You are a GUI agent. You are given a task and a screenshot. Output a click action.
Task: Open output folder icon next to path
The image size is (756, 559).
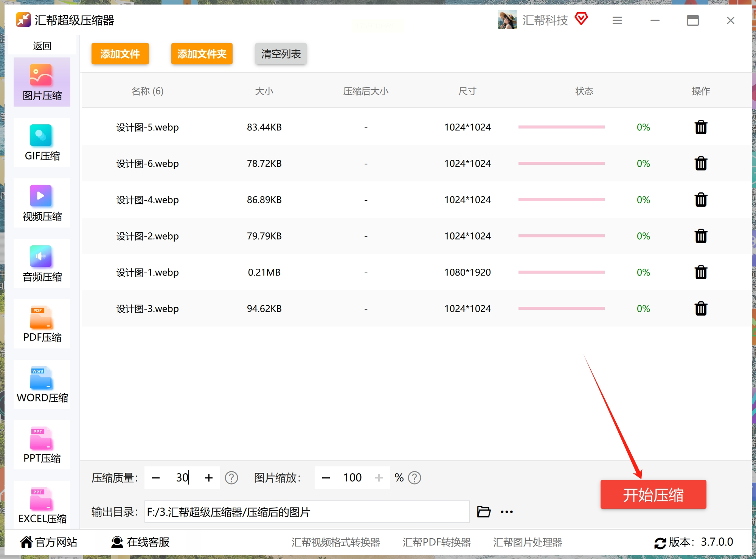(483, 512)
